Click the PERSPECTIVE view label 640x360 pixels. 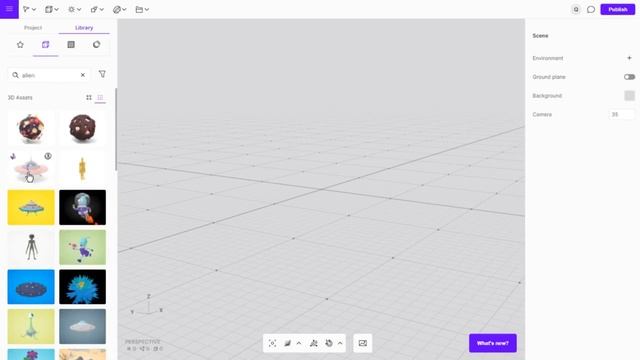pos(143,342)
